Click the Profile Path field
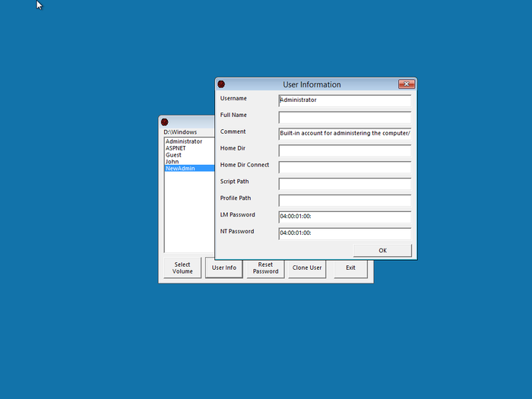 [345, 200]
